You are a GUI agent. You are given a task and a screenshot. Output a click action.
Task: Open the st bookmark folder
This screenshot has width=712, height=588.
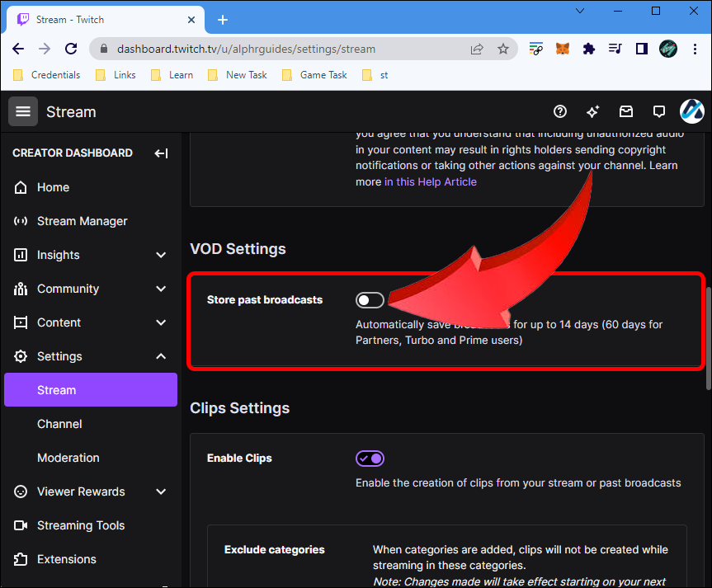pos(375,75)
